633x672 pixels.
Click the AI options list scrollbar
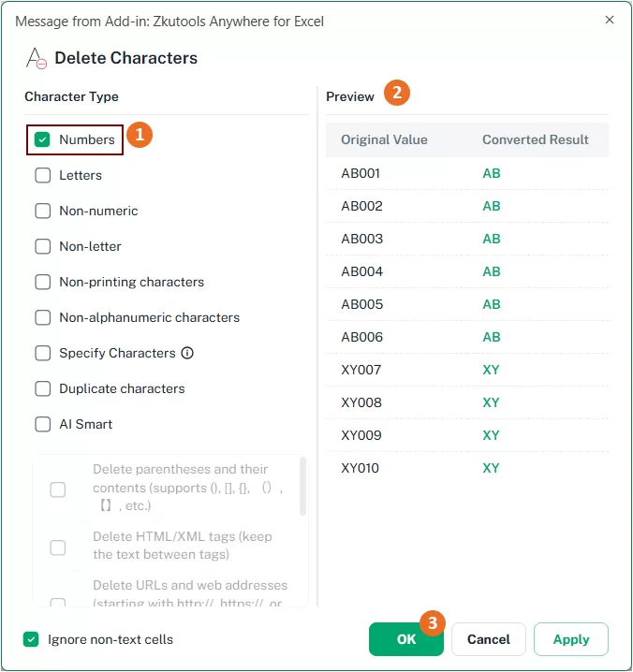point(302,487)
